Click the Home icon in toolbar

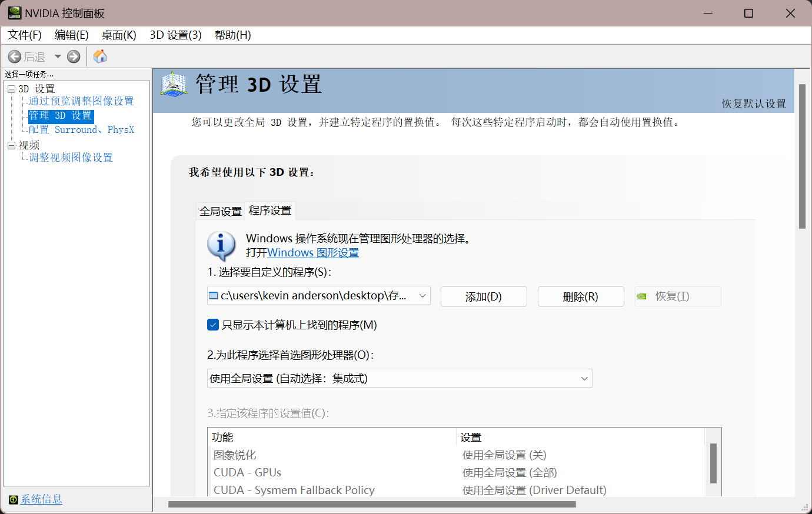point(100,56)
